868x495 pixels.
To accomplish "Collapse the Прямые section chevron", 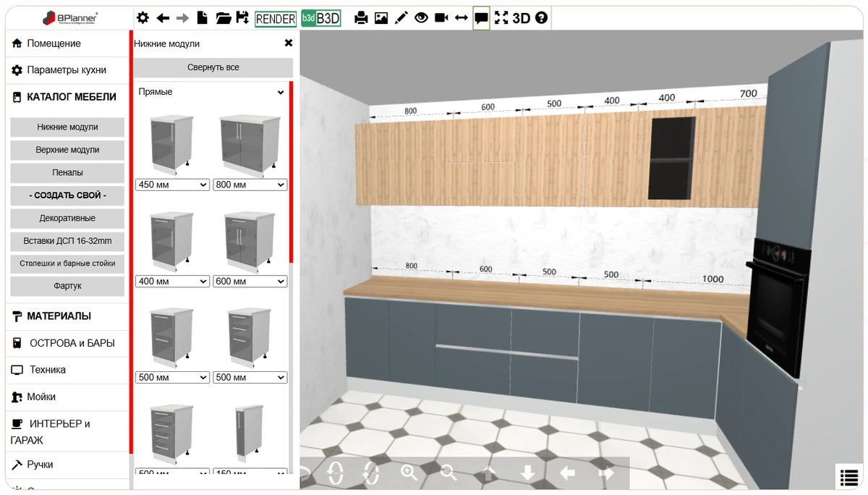I will tap(281, 93).
